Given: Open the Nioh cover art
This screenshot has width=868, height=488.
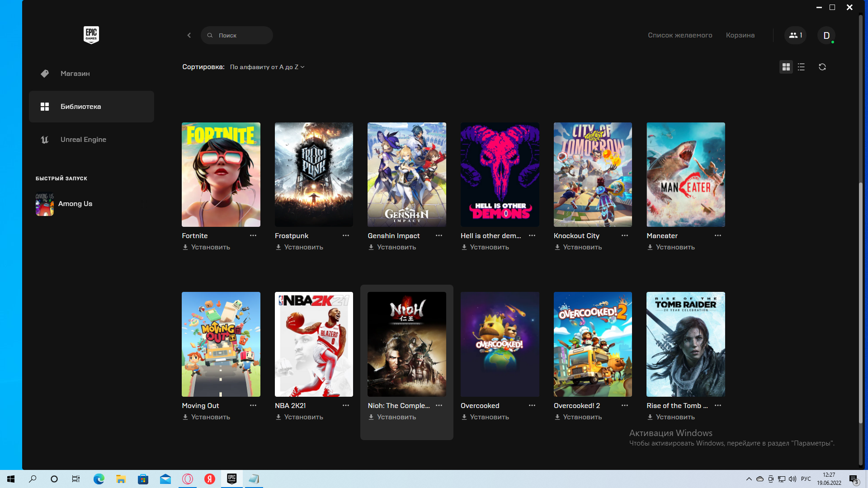Looking at the screenshot, I should [407, 344].
